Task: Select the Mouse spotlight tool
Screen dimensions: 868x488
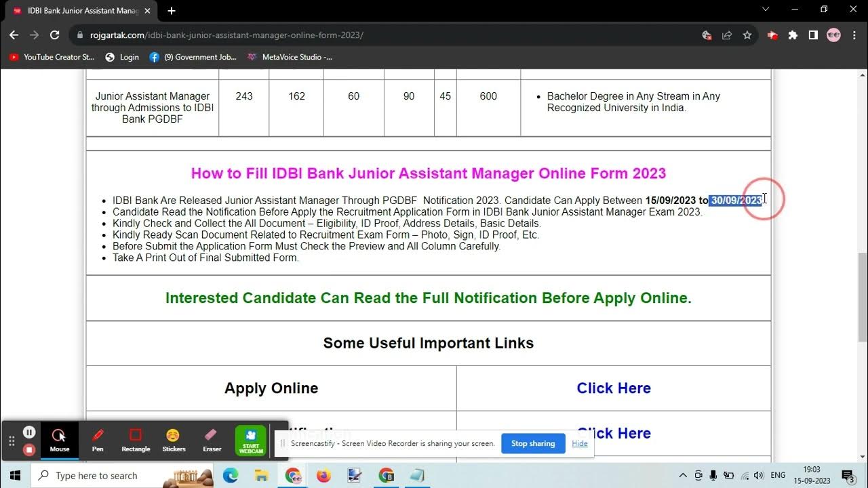Action: click(x=59, y=439)
